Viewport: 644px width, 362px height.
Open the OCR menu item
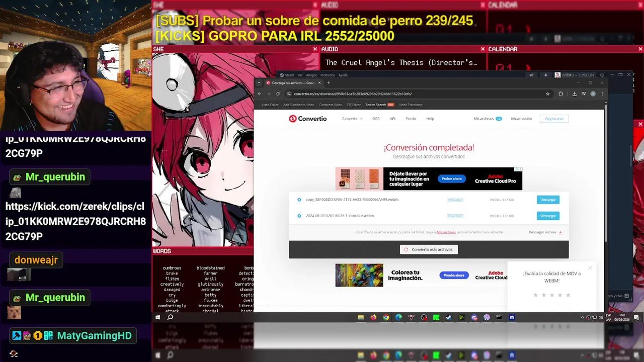[x=376, y=119]
